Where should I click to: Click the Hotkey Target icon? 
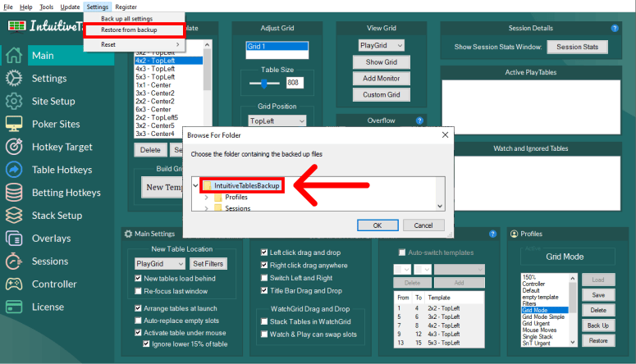(14, 147)
